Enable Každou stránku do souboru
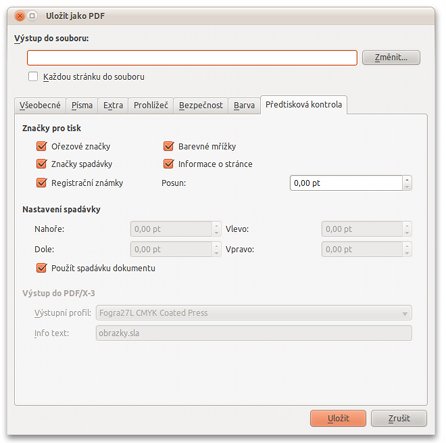Screen dimensions: 446x443 tap(33, 76)
